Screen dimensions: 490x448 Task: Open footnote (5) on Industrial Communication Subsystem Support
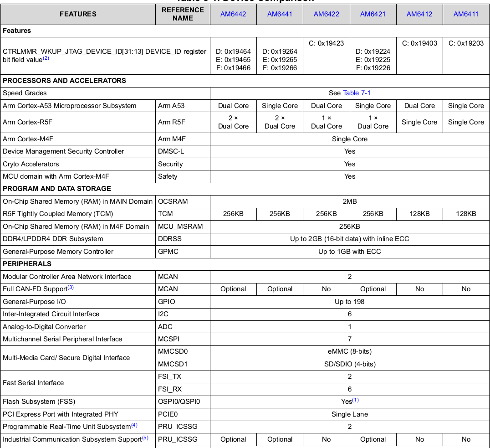(145, 438)
